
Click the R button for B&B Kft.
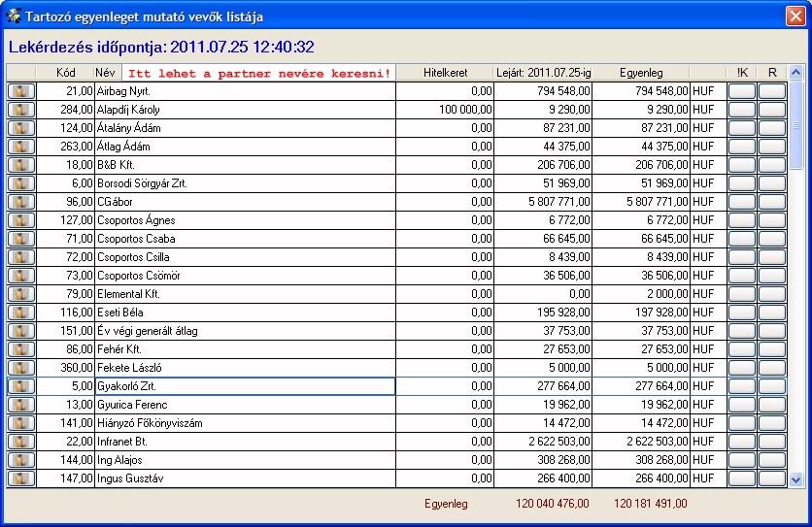click(x=772, y=165)
